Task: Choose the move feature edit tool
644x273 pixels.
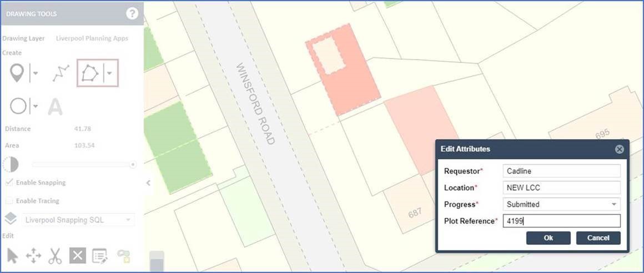Action: 33,256
